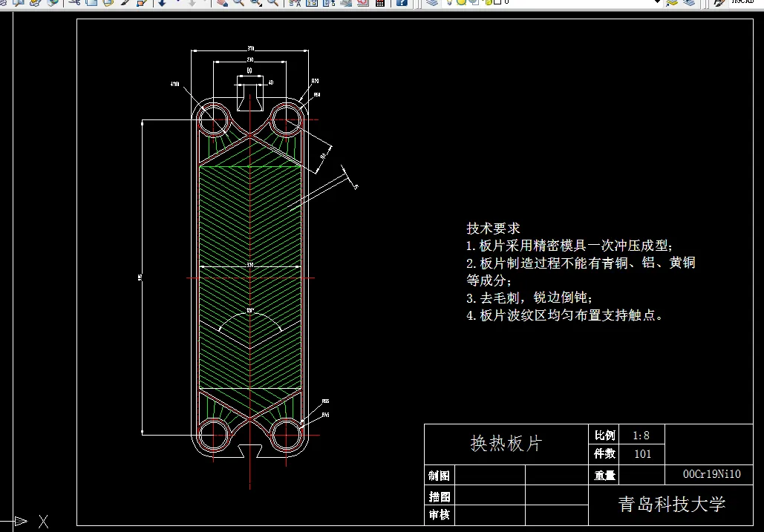Click the Copy icon in toolbar
This screenshot has width=764, height=532.
(x=91, y=2)
